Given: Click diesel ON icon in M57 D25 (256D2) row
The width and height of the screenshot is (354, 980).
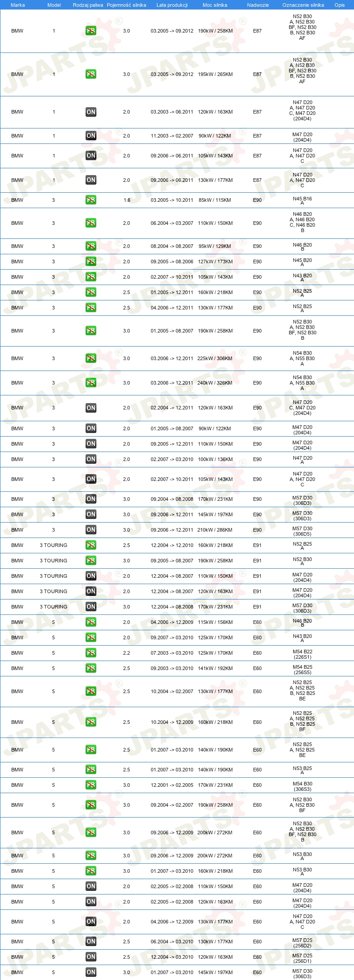Looking at the screenshot, I should pos(91,942).
